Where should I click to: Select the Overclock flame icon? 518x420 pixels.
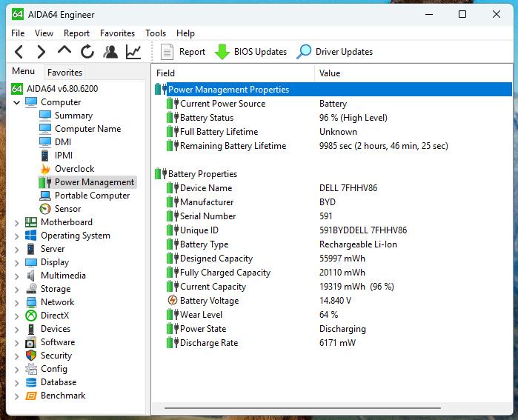pyautogui.click(x=45, y=169)
